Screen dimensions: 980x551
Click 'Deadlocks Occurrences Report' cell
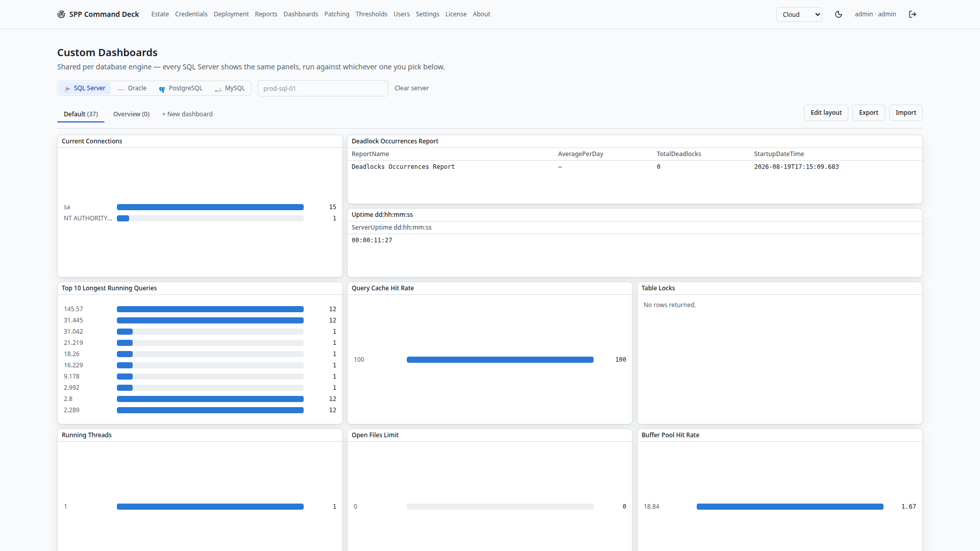[x=403, y=167]
